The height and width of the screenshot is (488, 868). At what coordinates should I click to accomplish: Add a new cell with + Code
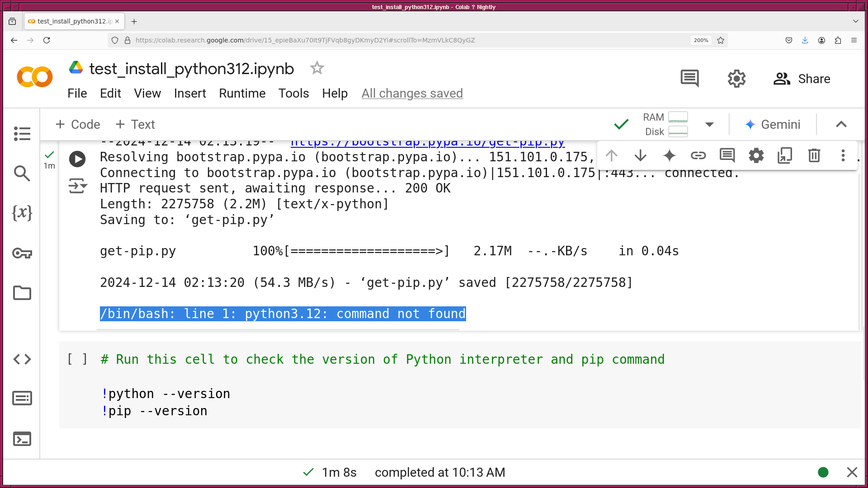[77, 124]
